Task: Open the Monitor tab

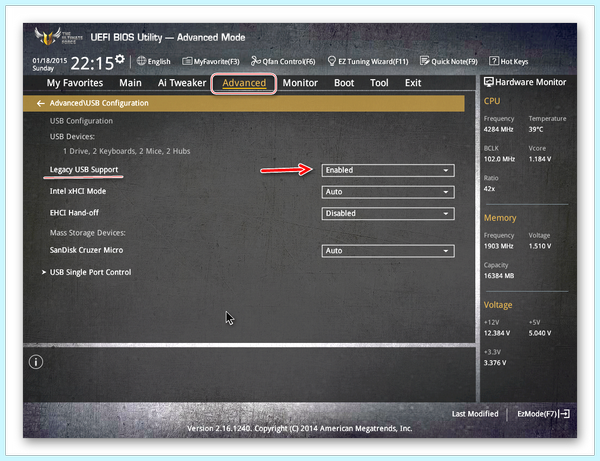Action: (x=300, y=83)
